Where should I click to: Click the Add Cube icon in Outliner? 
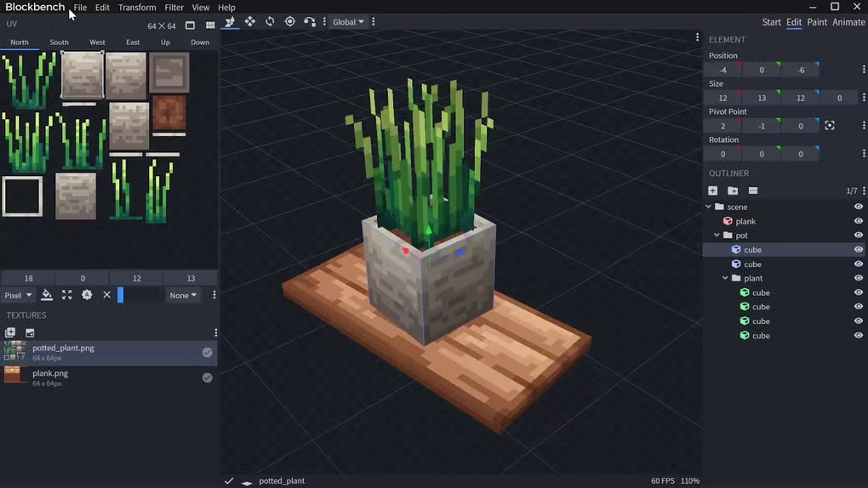tap(713, 190)
